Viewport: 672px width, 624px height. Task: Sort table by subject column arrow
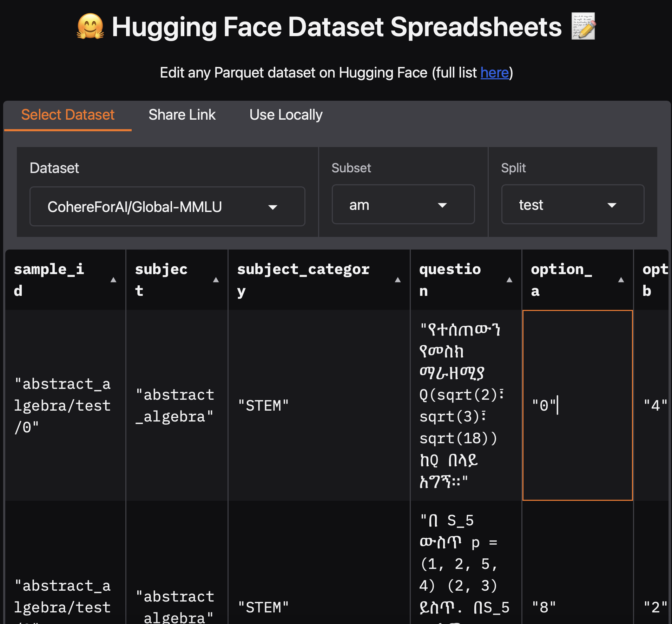216,280
